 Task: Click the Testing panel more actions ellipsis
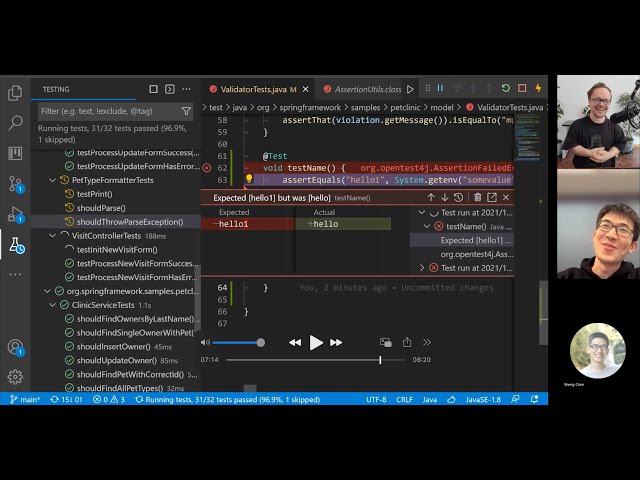pos(186,89)
